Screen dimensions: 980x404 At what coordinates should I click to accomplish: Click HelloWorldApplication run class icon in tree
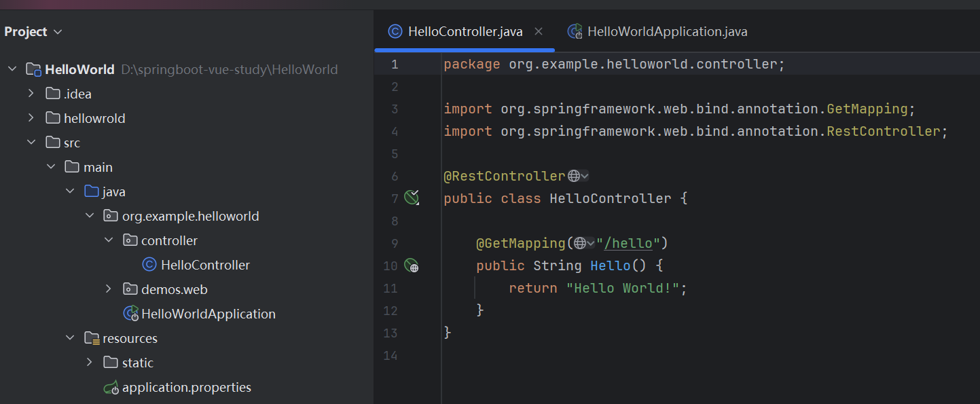click(x=130, y=314)
